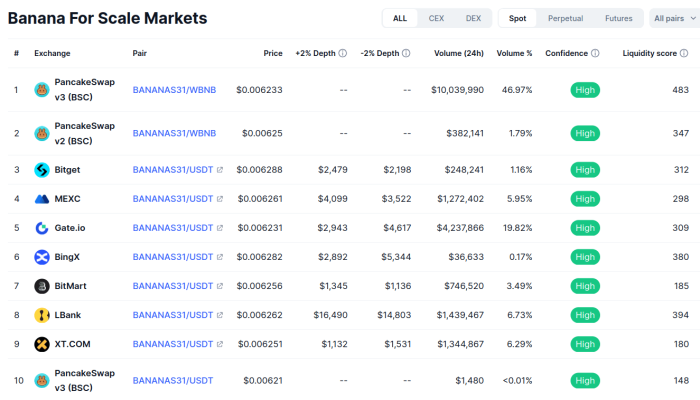Image resolution: width=700 pixels, height=400 pixels.
Task: Click the PancakeSwap v3 logo in row 1
Action: pyautogui.click(x=42, y=90)
